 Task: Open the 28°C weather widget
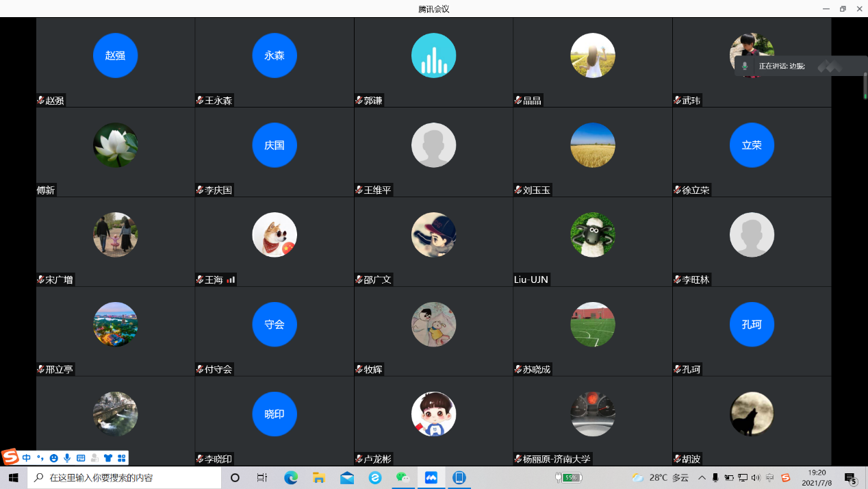click(x=660, y=477)
